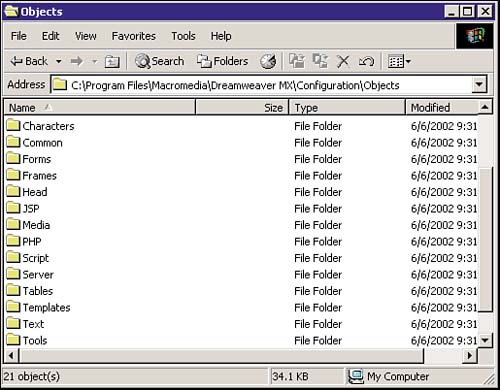
Task: Click the Templates folder name text
Action: coord(46,307)
